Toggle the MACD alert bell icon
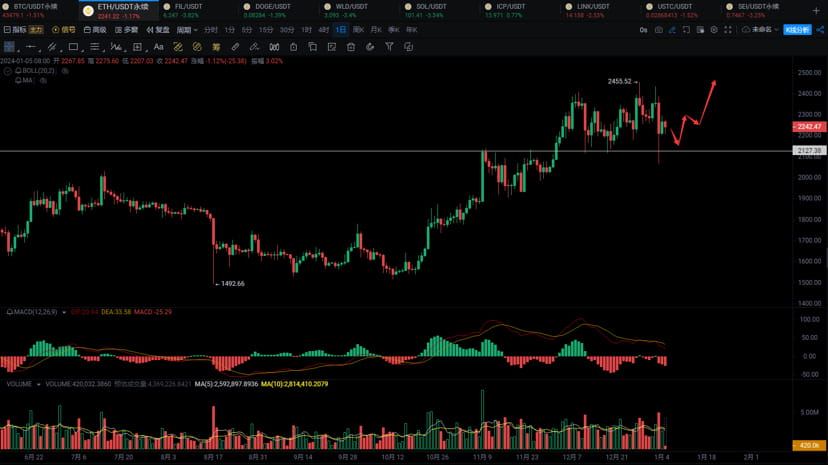This screenshot has height=465, width=828. (10, 312)
